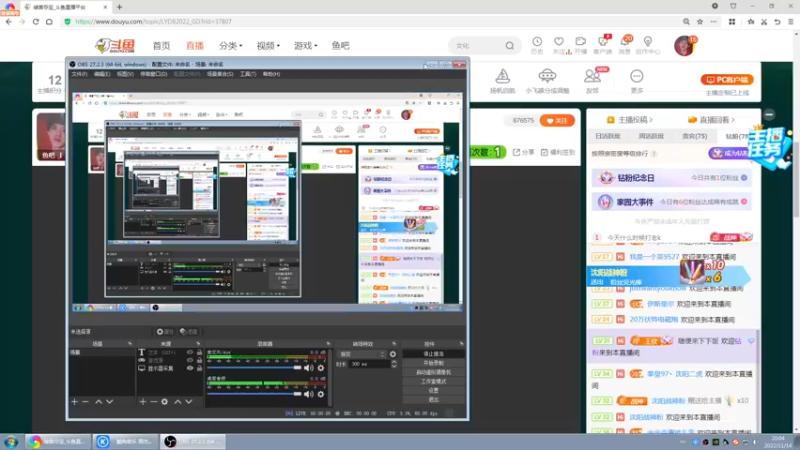800x450 pixels.
Task: Move source up in Sources panel
Action: tap(178, 402)
